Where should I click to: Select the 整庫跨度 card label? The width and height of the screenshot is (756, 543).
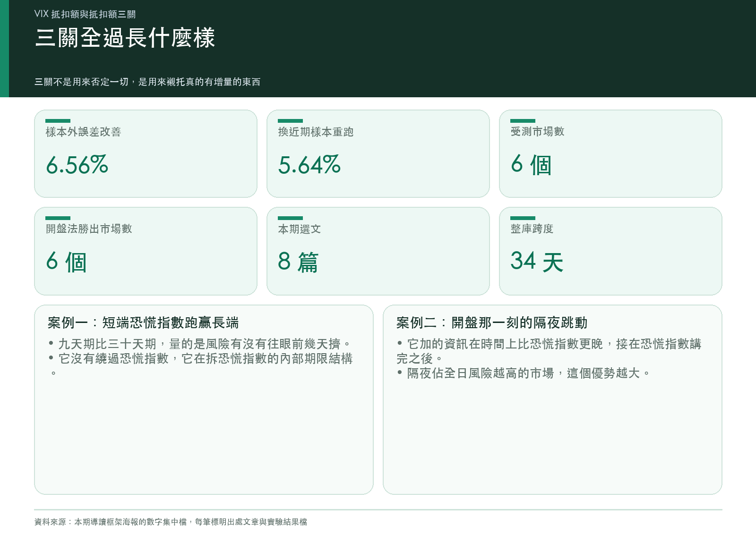coord(532,229)
